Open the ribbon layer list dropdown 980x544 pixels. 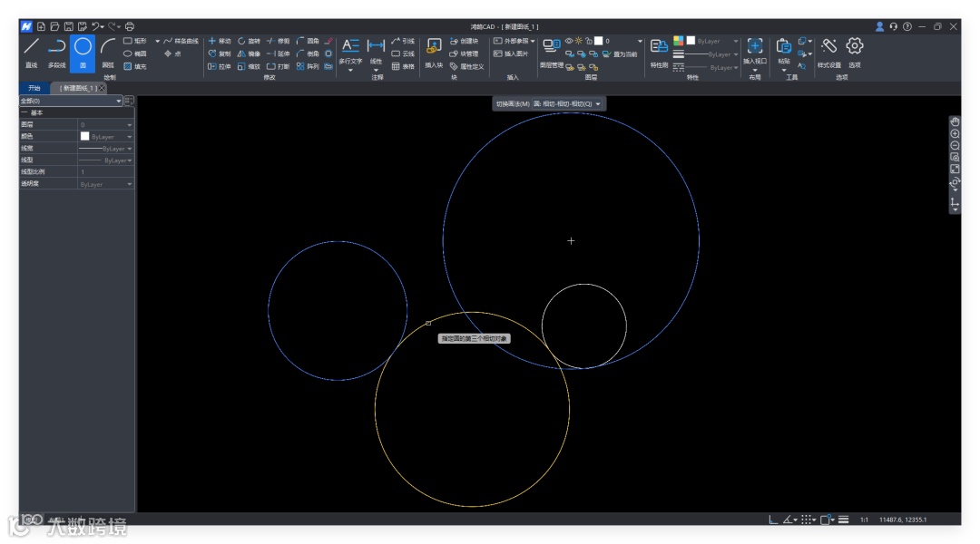point(640,41)
